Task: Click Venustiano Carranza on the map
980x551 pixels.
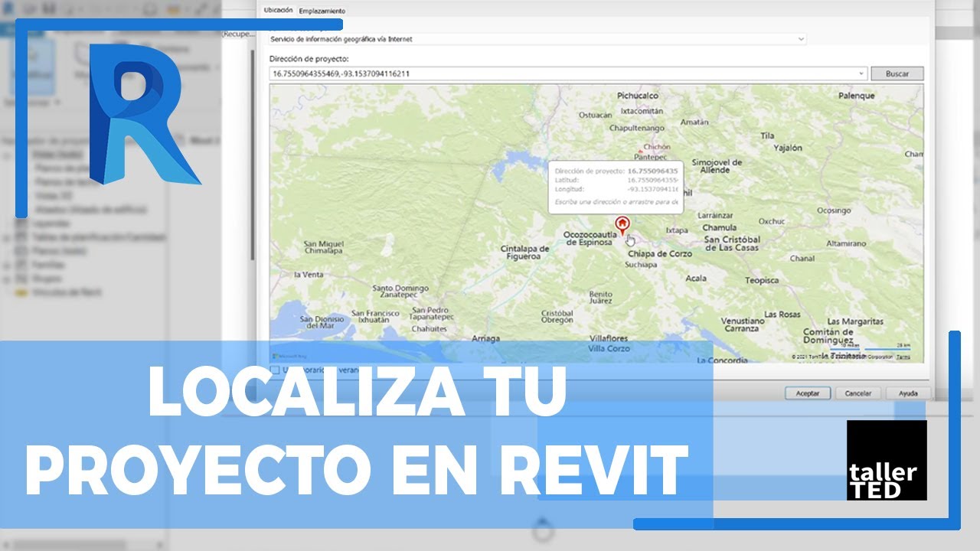Action: (x=743, y=324)
